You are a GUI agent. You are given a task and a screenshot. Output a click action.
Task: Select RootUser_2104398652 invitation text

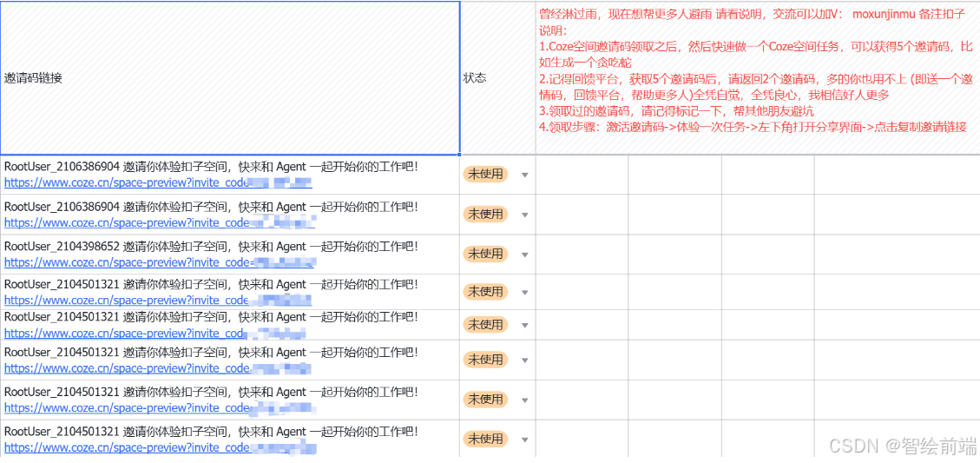click(x=211, y=247)
